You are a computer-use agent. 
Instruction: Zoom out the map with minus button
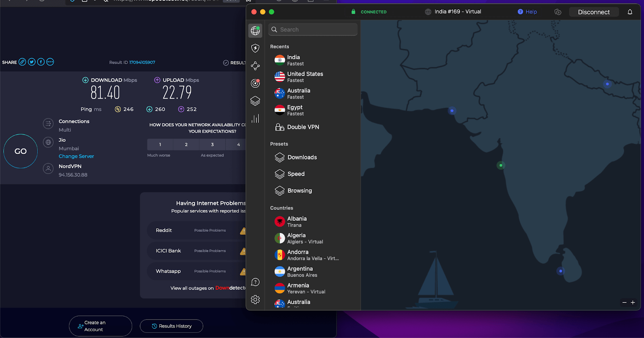[x=624, y=302]
